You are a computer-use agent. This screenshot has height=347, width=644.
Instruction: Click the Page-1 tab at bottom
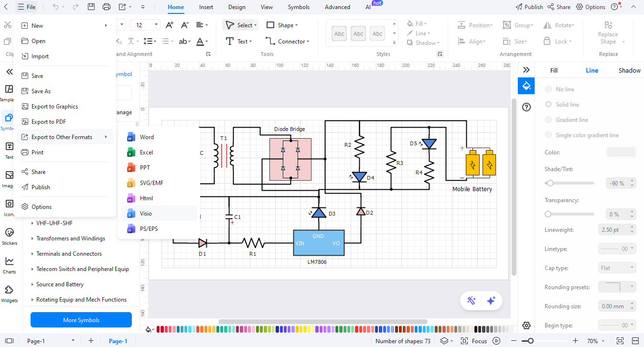(118, 341)
